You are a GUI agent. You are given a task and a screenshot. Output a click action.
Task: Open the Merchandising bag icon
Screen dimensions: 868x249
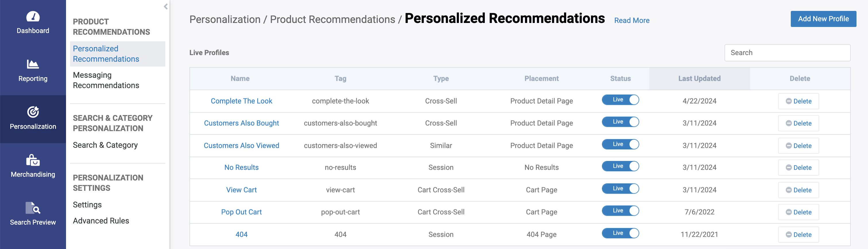(x=33, y=160)
